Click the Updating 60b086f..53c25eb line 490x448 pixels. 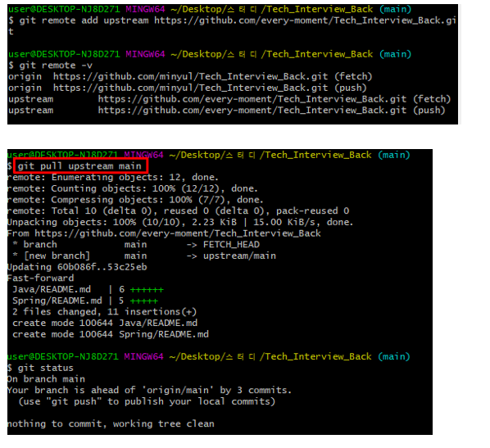coord(77,267)
